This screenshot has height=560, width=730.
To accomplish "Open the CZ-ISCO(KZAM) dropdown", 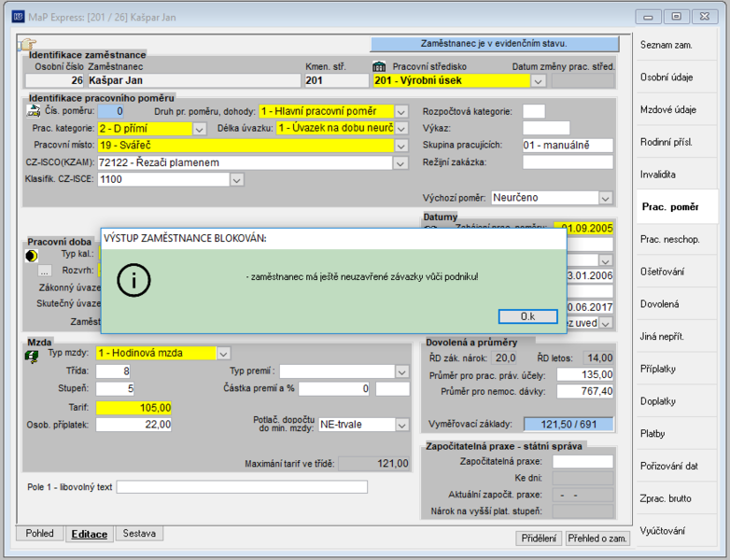I will coord(400,163).
